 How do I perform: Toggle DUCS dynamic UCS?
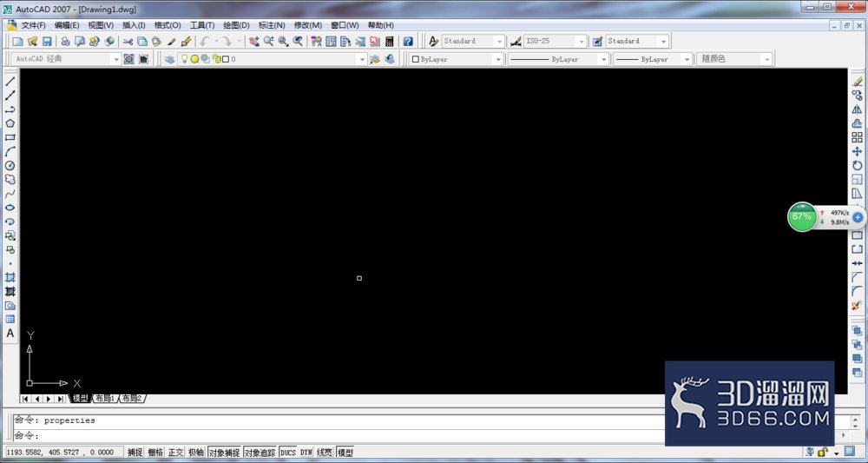[x=288, y=453]
